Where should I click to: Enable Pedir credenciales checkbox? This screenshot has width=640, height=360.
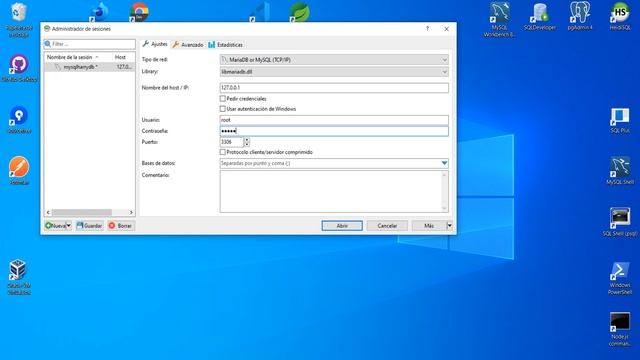(x=222, y=99)
